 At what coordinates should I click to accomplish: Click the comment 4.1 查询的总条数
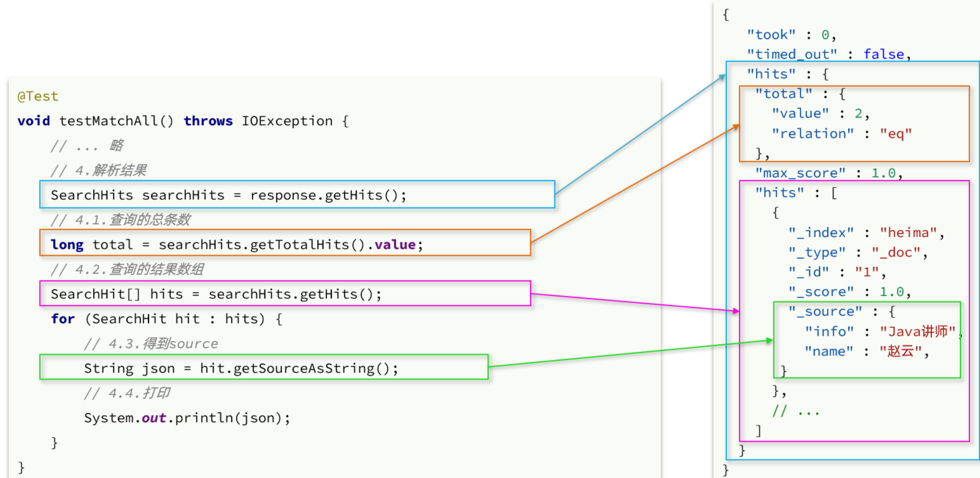(x=121, y=220)
